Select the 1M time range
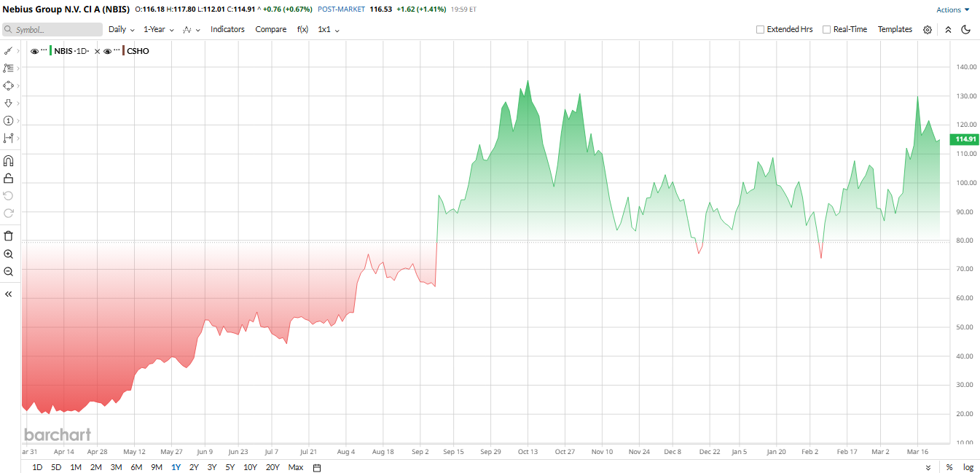980x473 pixels. [76, 467]
